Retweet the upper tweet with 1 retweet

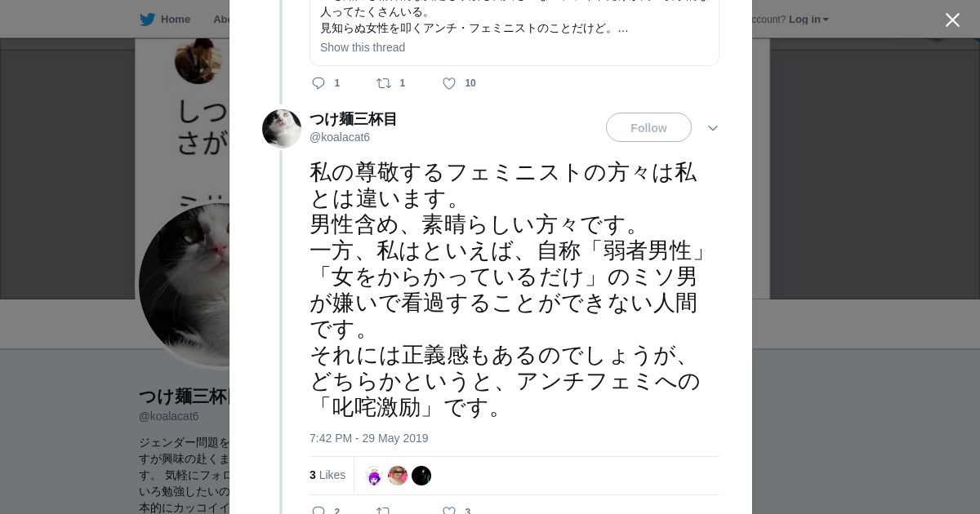pos(384,83)
